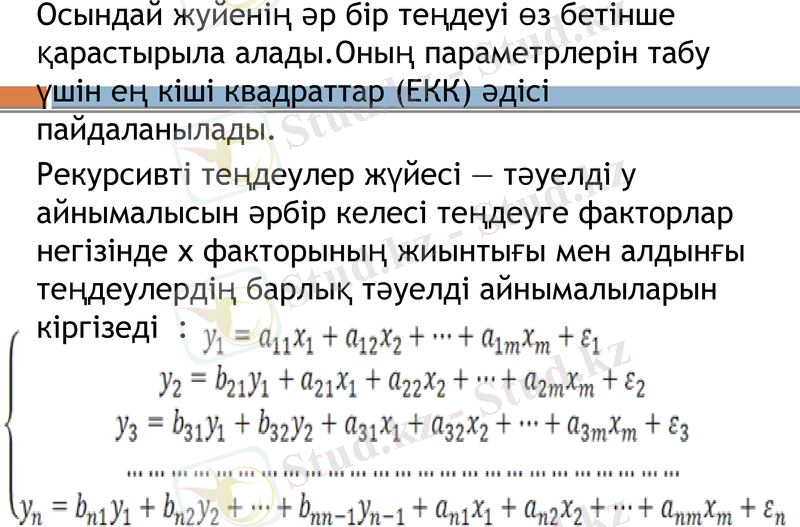The image size is (800, 527).
Task: Click the equation starting with y3 = b31y1
Action: pos(403,427)
